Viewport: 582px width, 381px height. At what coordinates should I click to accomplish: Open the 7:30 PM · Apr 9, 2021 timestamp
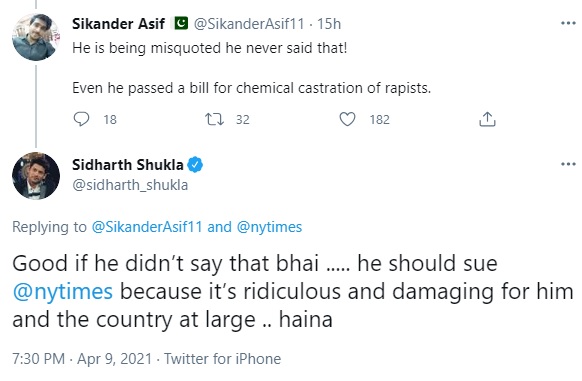tap(82, 359)
